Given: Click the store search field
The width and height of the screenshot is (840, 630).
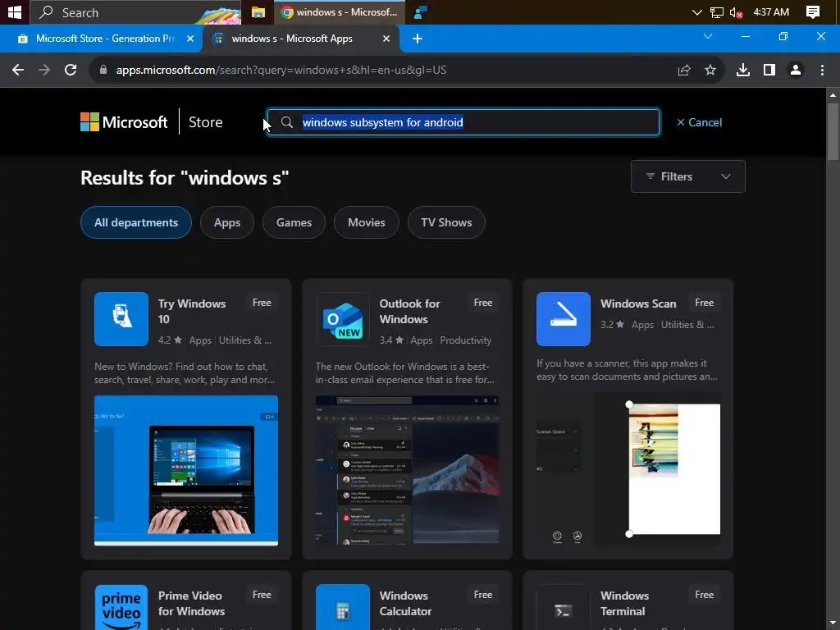Looking at the screenshot, I should (x=463, y=122).
